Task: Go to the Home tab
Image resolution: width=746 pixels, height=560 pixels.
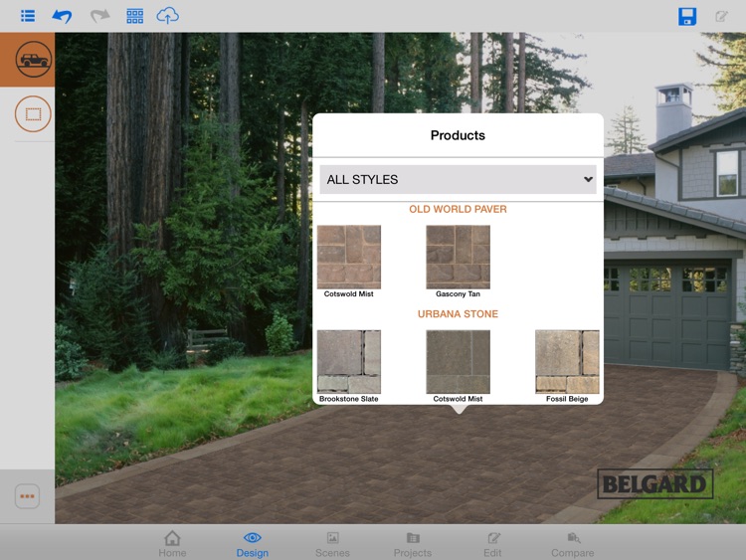Action: tap(172, 544)
